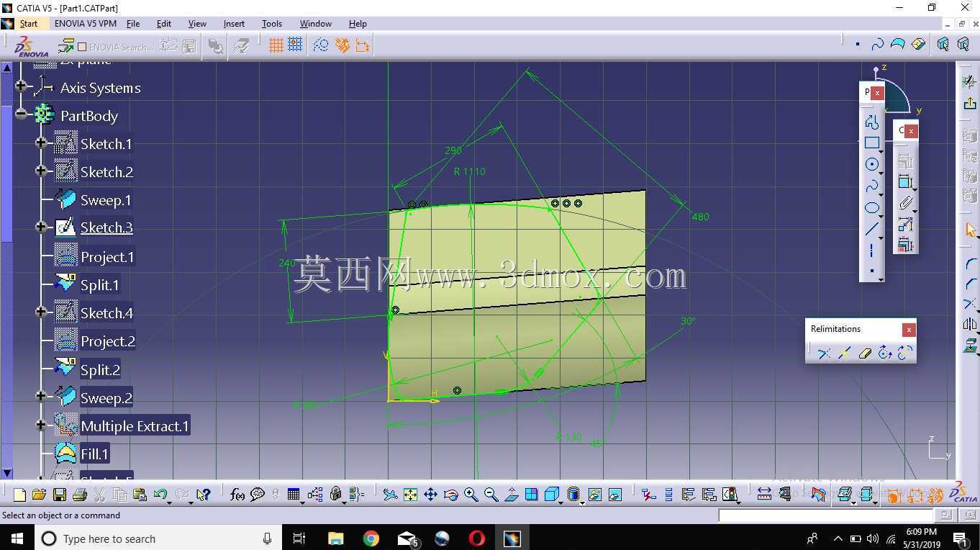Image resolution: width=980 pixels, height=550 pixels.
Task: Click the Save icon in bottom toolbar
Action: point(60,495)
